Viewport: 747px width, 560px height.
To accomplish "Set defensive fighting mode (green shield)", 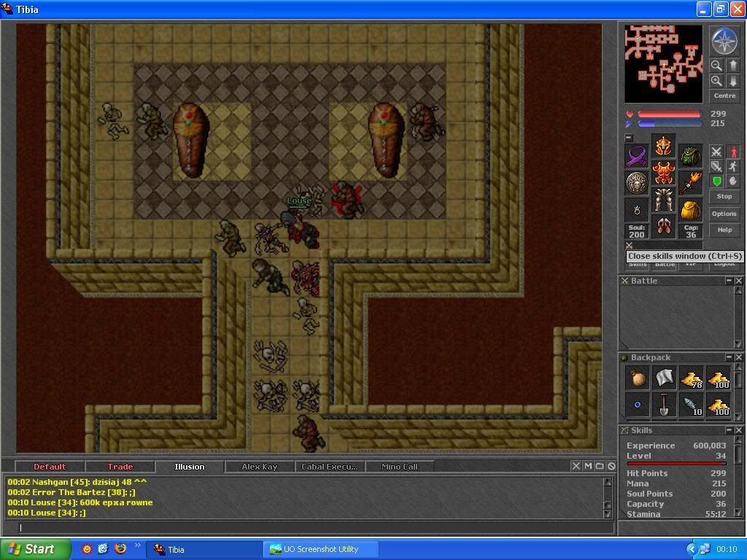I will (x=716, y=182).
